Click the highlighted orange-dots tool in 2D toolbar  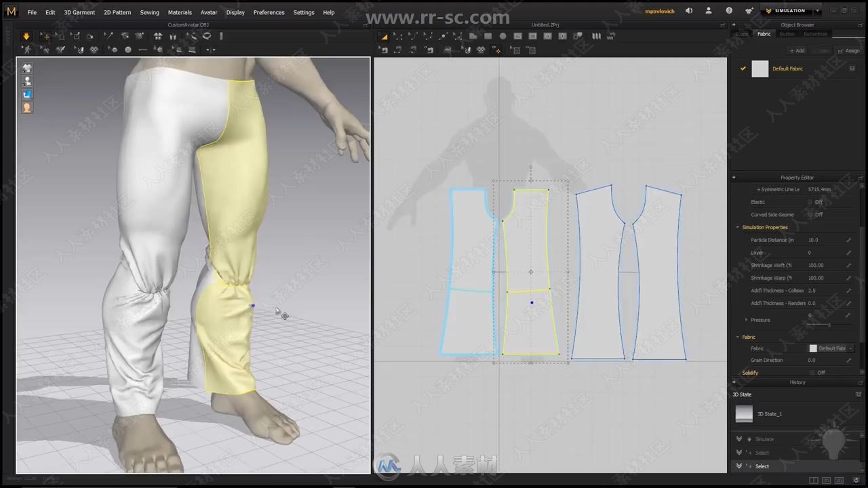point(497,50)
